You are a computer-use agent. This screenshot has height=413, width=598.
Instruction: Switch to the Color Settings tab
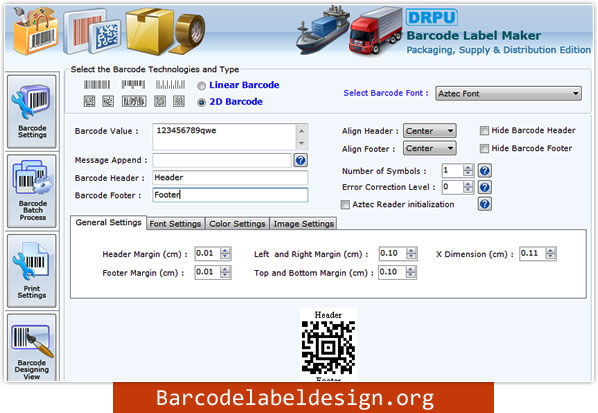pyautogui.click(x=237, y=224)
